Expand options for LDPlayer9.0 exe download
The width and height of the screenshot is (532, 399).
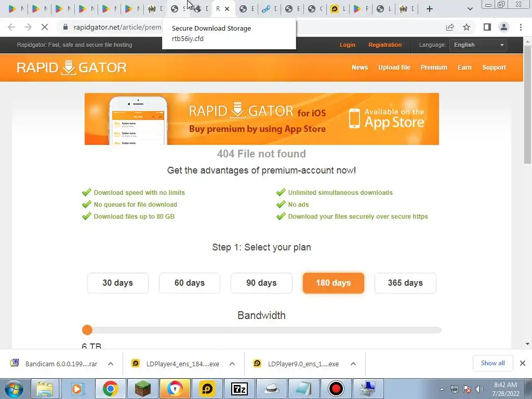[353, 364]
